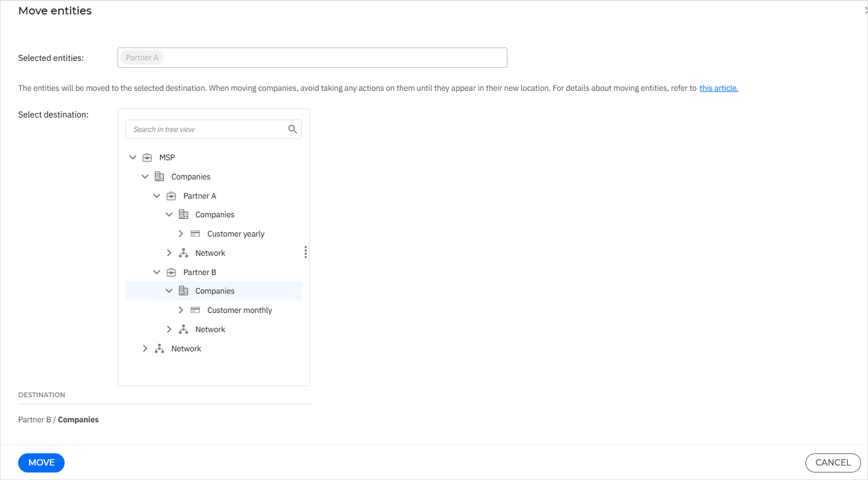The width and height of the screenshot is (868, 480).
Task: Expand the Customer yearly node
Action: tap(181, 233)
